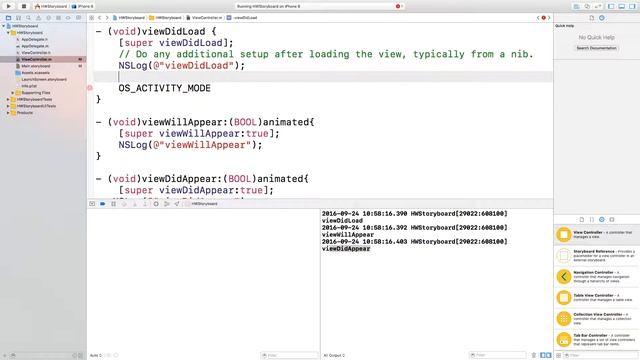The image size is (640, 360).
Task: Click the red error indicator in activity bar
Action: pos(398,7)
